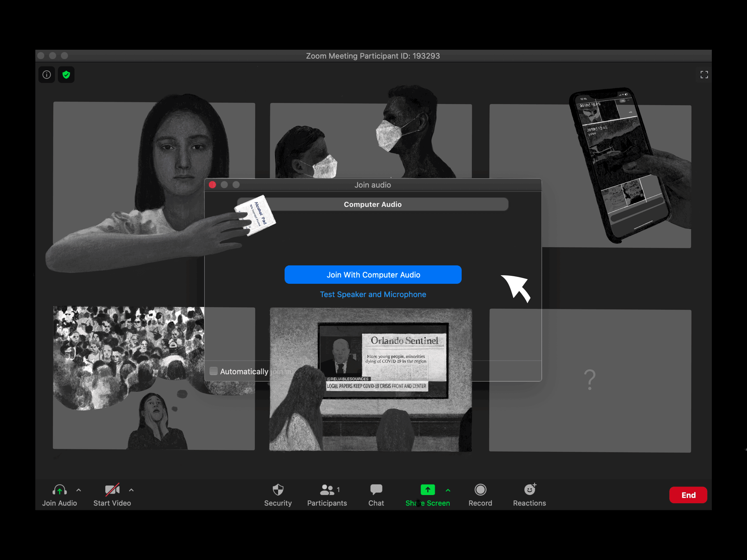Click the green encryption shield icon
This screenshot has width=747, height=560.
click(x=66, y=75)
